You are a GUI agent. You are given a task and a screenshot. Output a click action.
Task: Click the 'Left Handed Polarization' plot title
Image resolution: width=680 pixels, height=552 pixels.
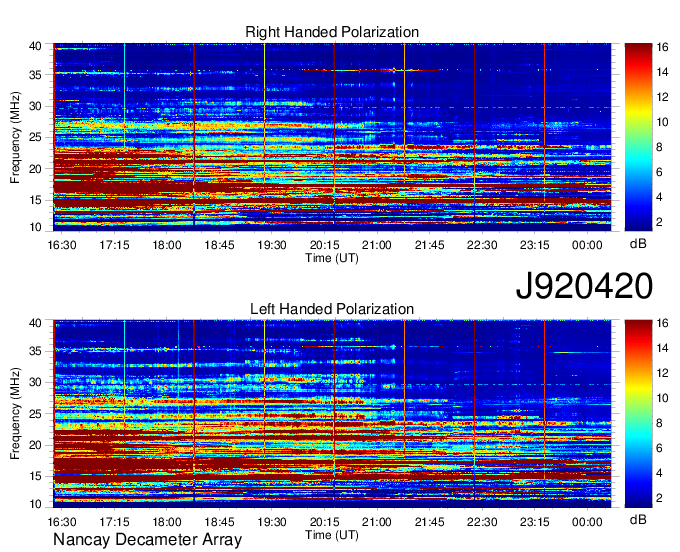pyautogui.click(x=332, y=309)
